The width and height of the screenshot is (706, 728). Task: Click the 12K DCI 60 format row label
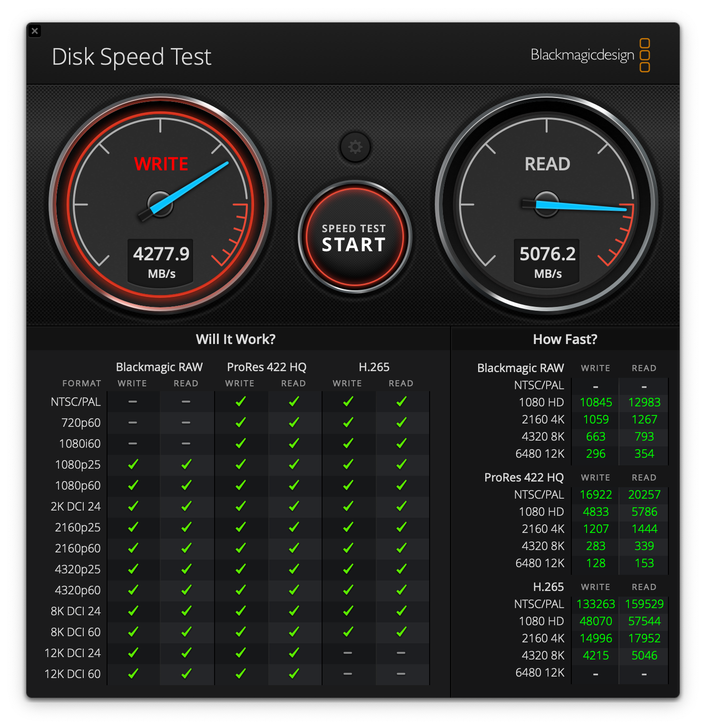click(72, 674)
